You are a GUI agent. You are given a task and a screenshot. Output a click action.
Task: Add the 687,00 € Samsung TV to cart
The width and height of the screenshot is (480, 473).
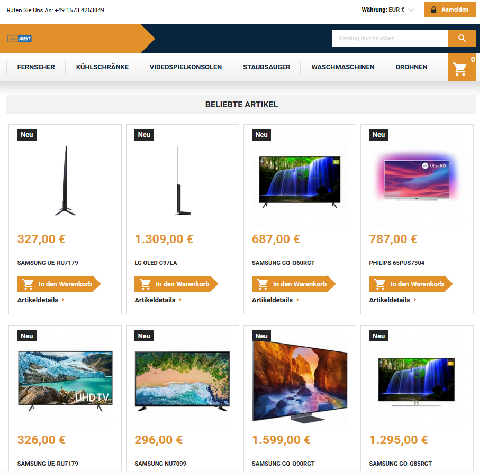coord(293,284)
